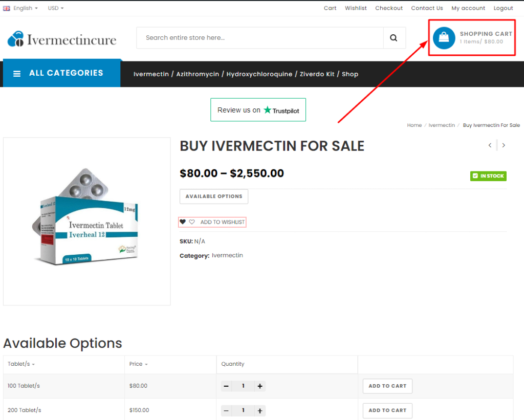The width and height of the screenshot is (524, 420).
Task: Click the Ivermectincure logo
Action: point(62,39)
